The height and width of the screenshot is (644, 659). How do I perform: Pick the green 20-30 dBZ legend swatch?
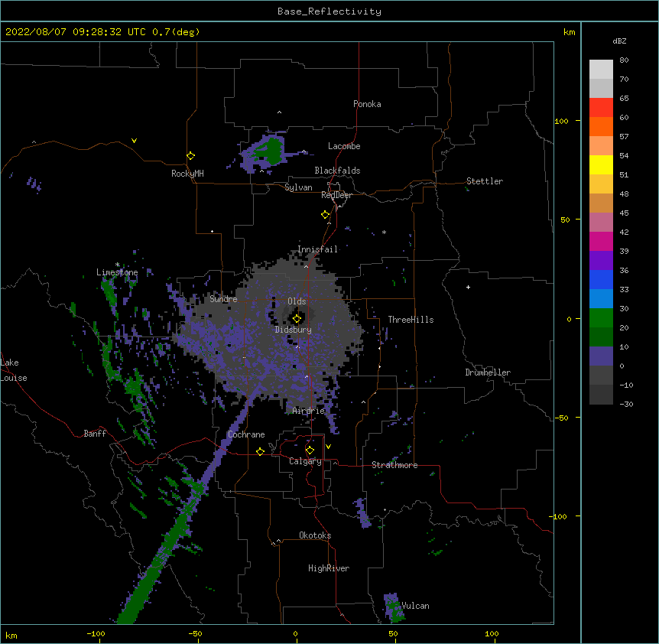tap(601, 318)
